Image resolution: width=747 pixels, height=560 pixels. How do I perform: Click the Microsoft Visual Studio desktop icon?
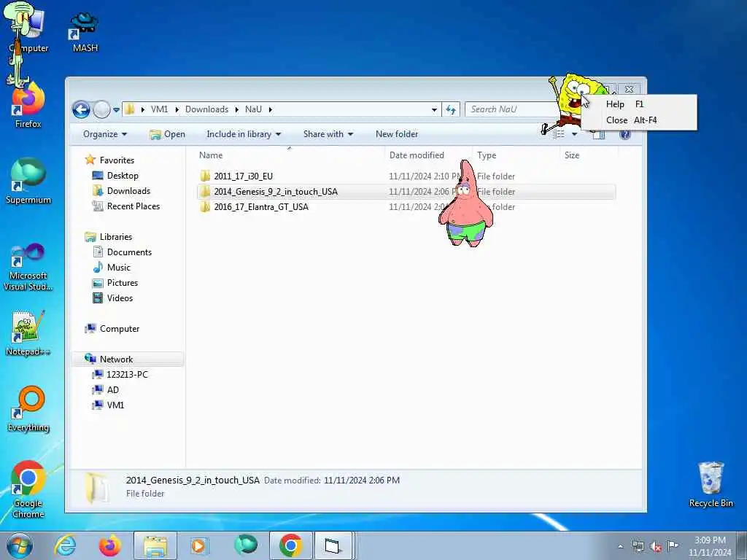[x=28, y=267]
